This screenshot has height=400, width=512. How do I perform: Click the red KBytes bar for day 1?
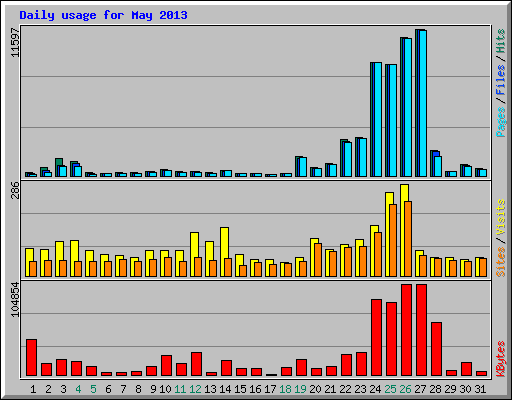point(32,358)
